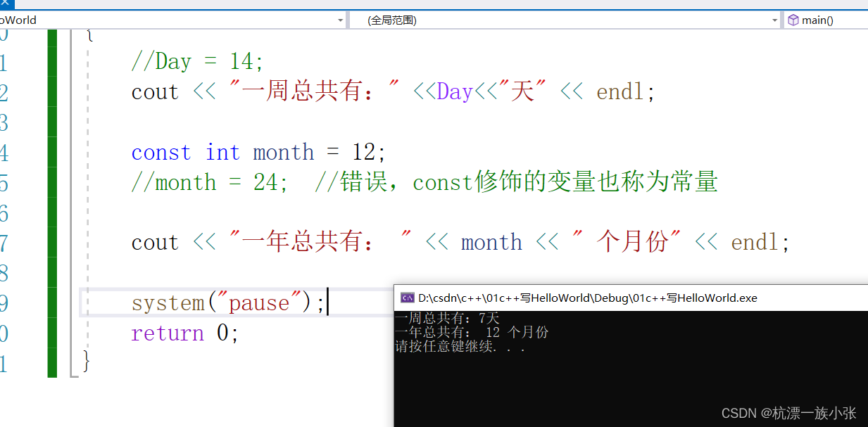Click endl at the end of the 一年总共有 line
This screenshot has width=868, height=427.
(755, 243)
